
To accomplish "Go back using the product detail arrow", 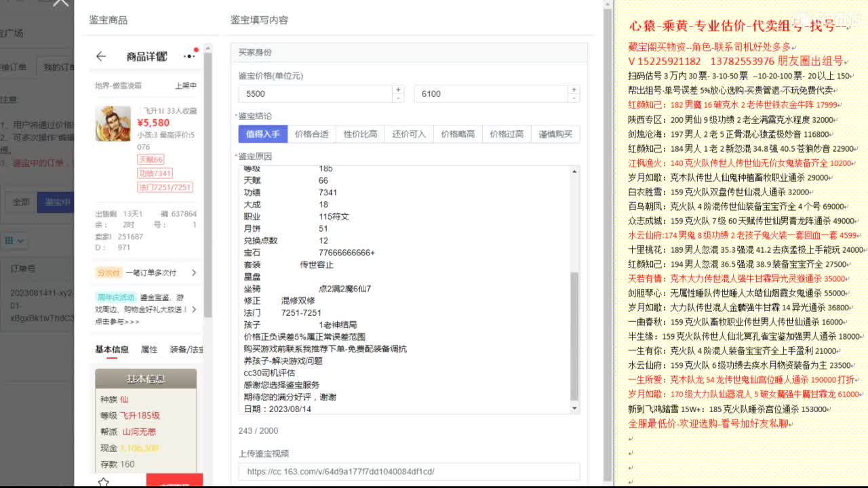I will (101, 56).
